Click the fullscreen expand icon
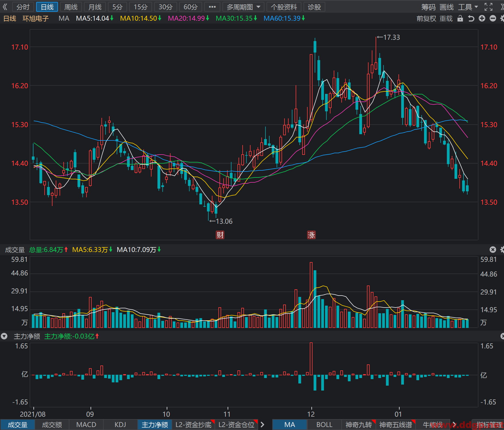 pyautogui.click(x=488, y=7)
